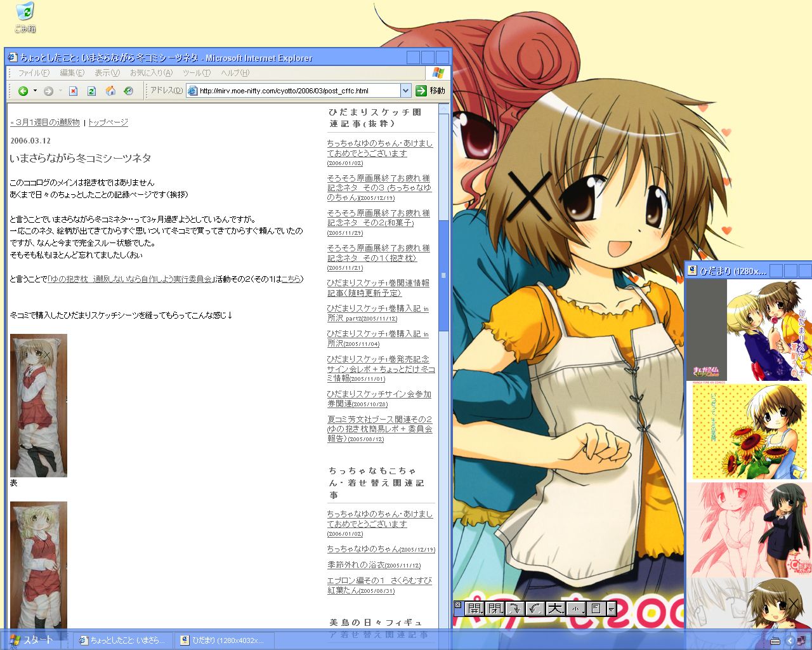Click the IE scrollbar up arrow

[443, 109]
